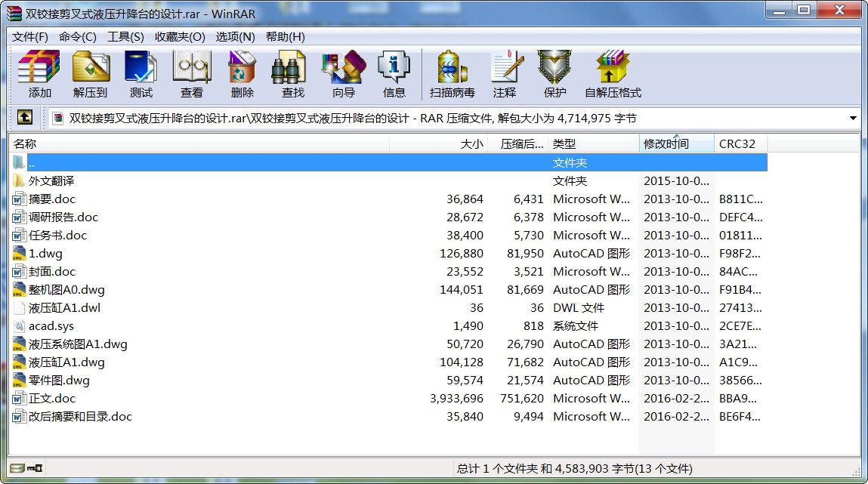The height and width of the screenshot is (484, 868).
Task: Open the 查找 (Find) binoculars icon
Action: [292, 74]
